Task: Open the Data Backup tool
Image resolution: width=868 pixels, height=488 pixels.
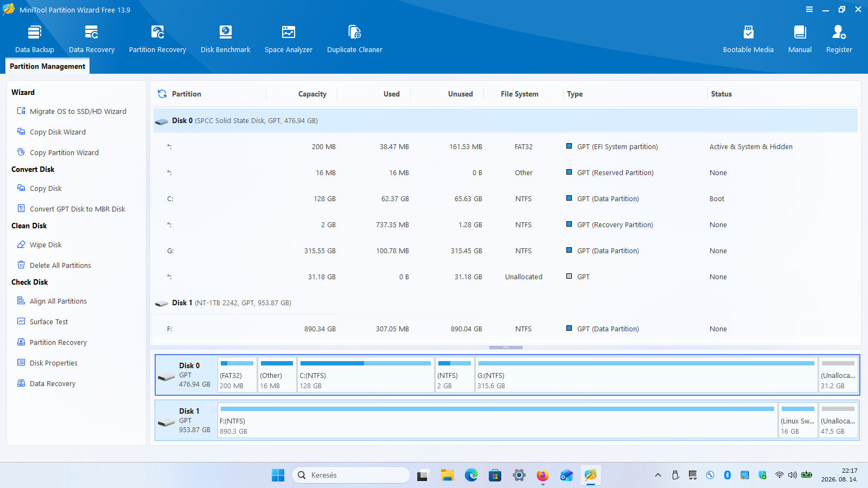Action: click(35, 38)
